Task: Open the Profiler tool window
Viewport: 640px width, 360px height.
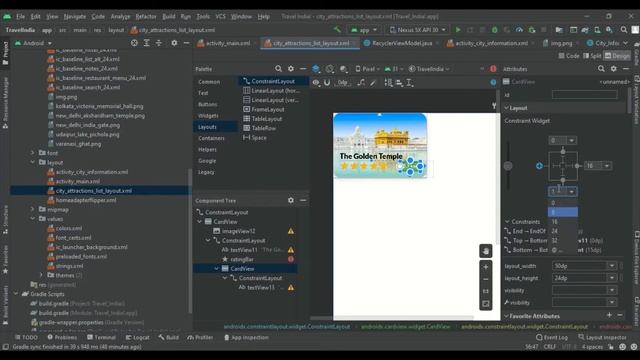Action: (199, 338)
